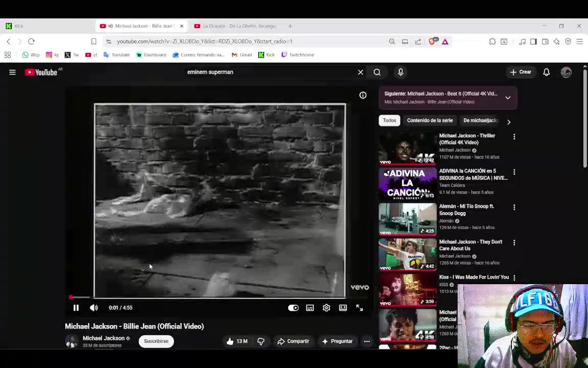This screenshot has height=368, width=588.
Task: Open a new browser tab
Action: coord(290,26)
